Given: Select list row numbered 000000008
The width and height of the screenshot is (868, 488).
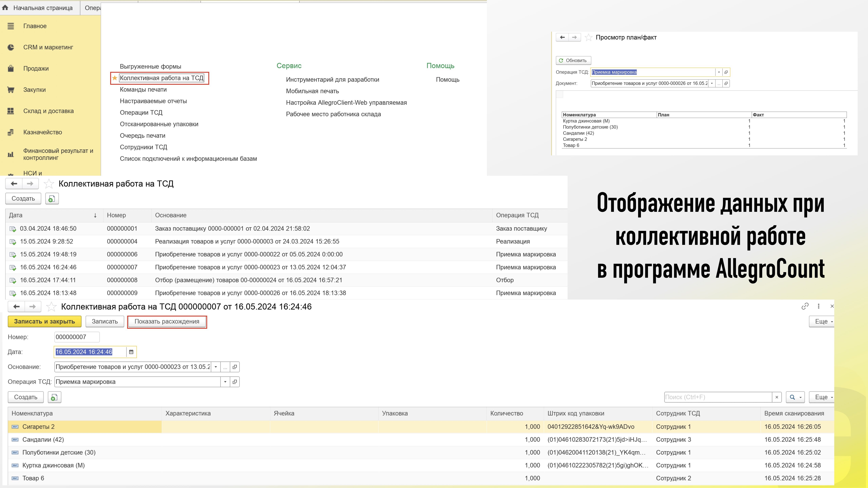Looking at the screenshot, I should [x=286, y=280].
